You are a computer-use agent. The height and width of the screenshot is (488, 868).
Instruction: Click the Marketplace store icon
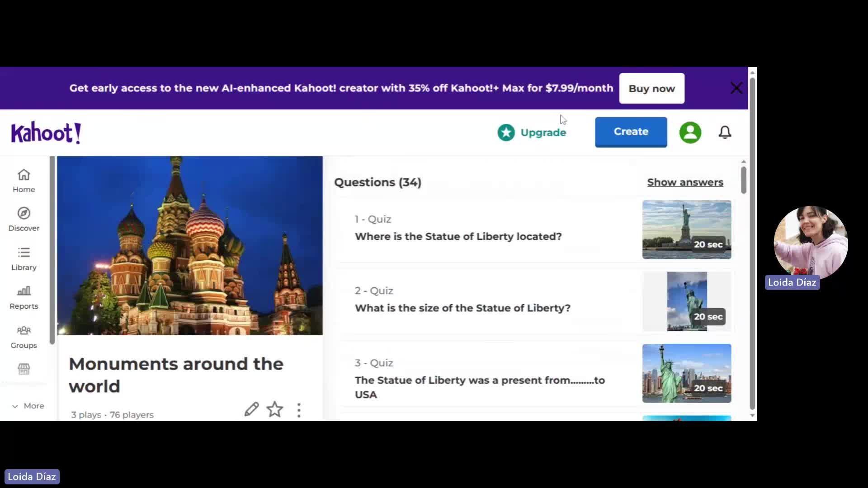click(x=24, y=369)
